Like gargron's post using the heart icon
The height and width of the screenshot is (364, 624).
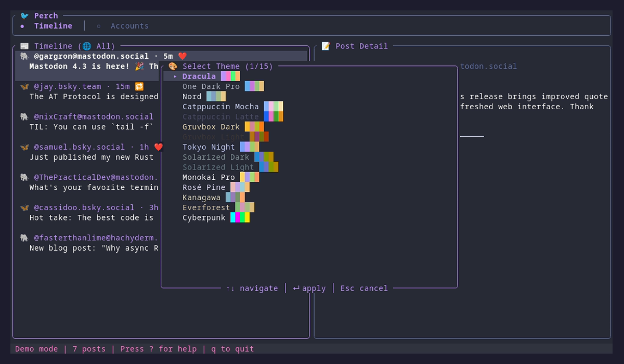tap(182, 56)
